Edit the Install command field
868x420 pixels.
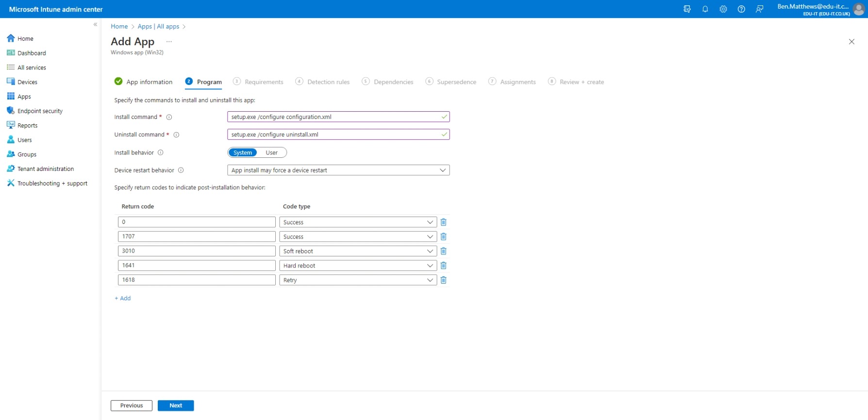pos(338,117)
